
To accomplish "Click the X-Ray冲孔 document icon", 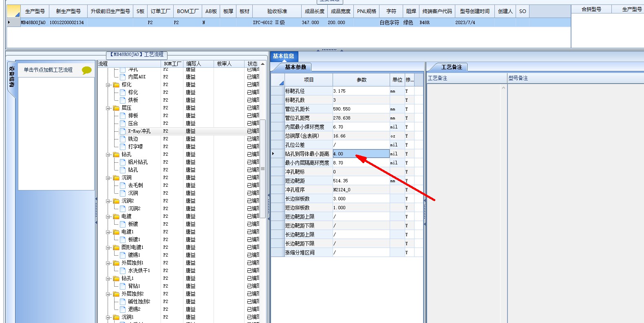I will point(123,131).
